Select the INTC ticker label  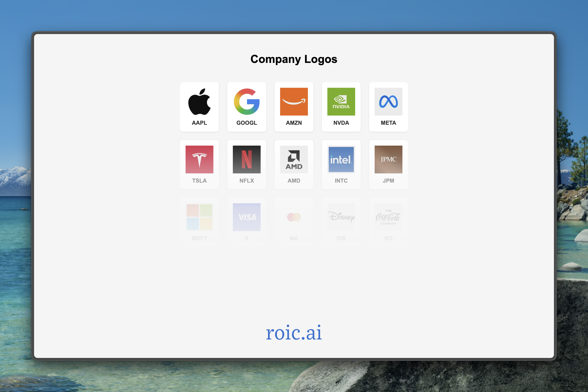coord(341,181)
